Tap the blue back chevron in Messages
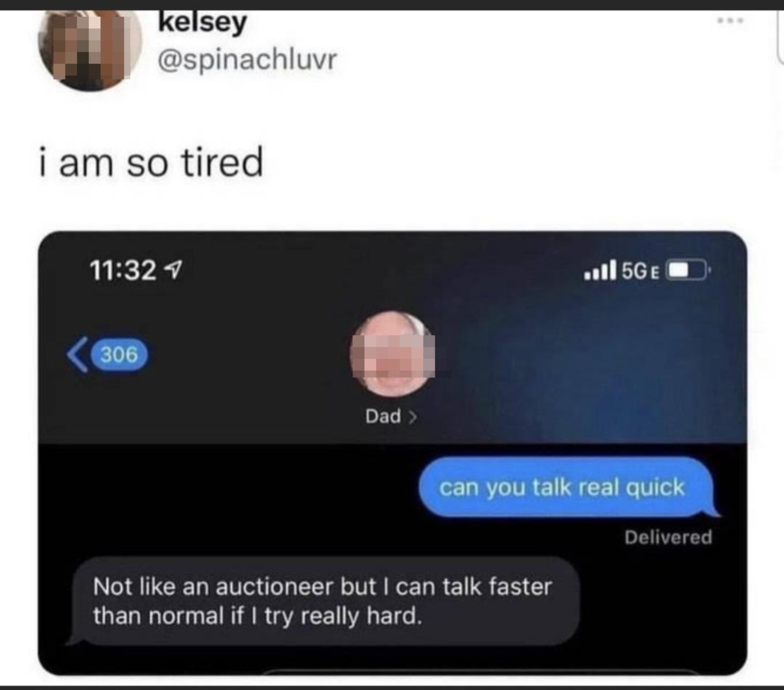 (x=78, y=354)
